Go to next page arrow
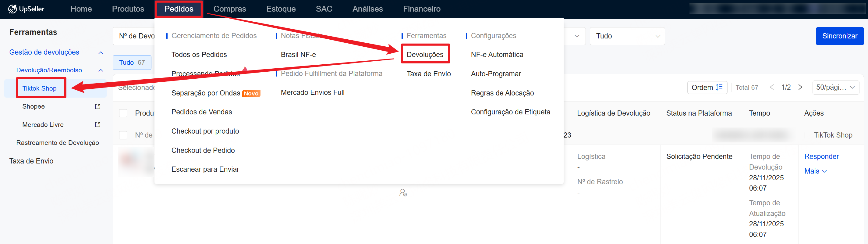This screenshot has height=244, width=868. (x=800, y=88)
